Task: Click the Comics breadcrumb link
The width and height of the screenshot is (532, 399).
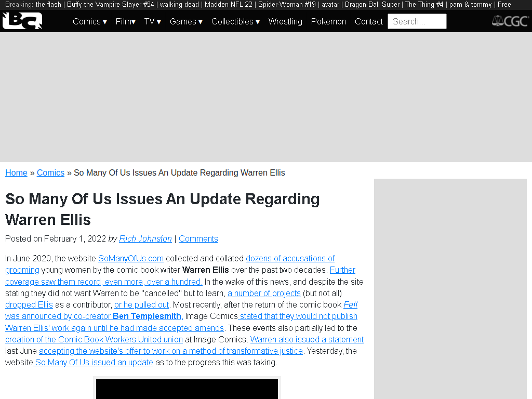Action: (50, 172)
